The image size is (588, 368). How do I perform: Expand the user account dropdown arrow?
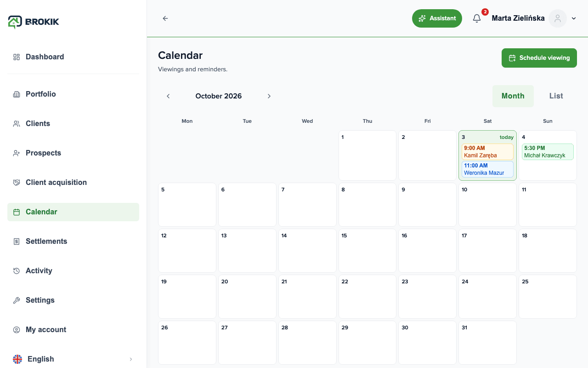point(574,18)
